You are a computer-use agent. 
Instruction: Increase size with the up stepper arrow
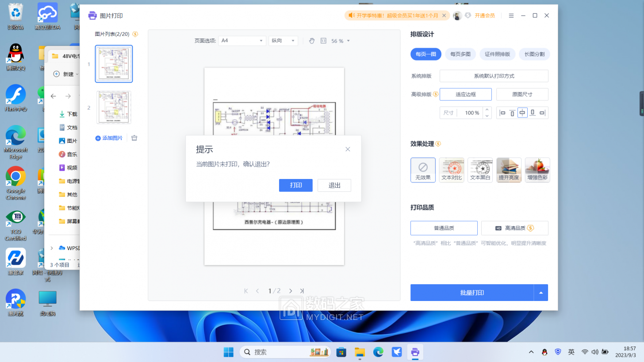click(487, 110)
